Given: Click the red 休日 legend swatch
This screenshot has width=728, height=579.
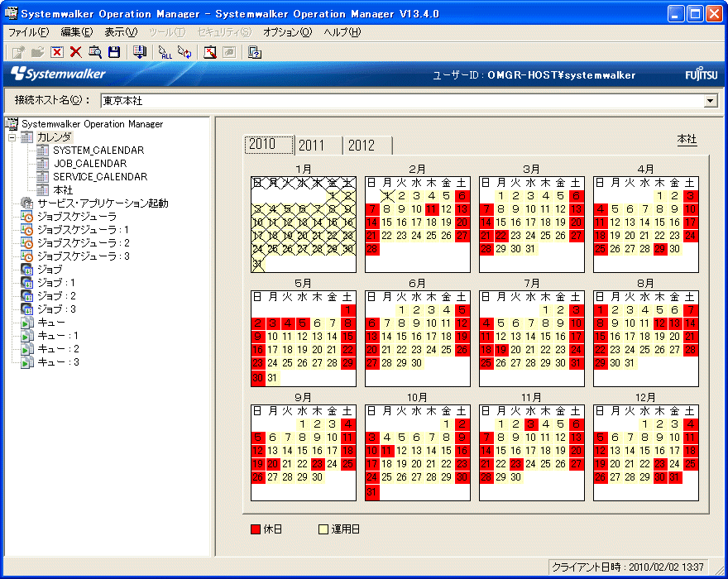Looking at the screenshot, I should 256,529.
